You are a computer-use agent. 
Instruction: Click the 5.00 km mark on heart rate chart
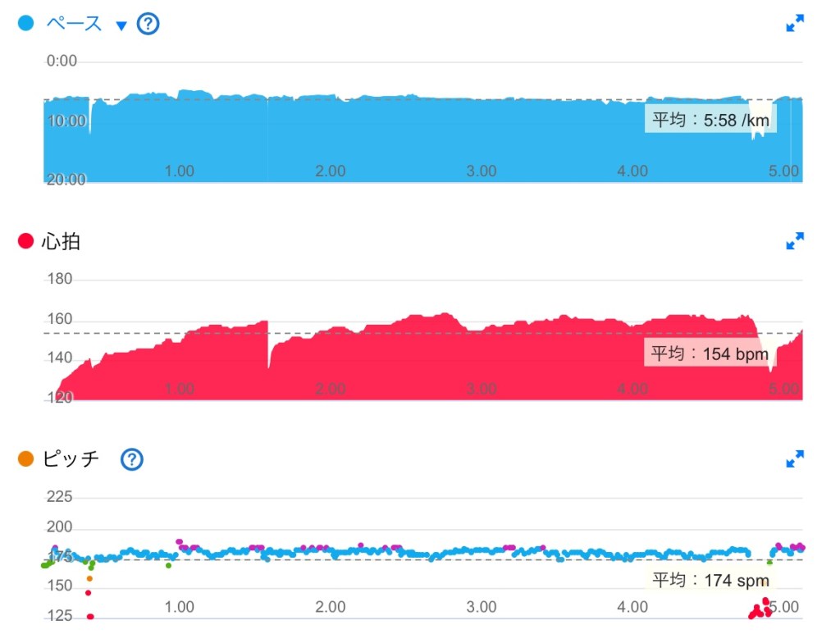[x=784, y=389]
